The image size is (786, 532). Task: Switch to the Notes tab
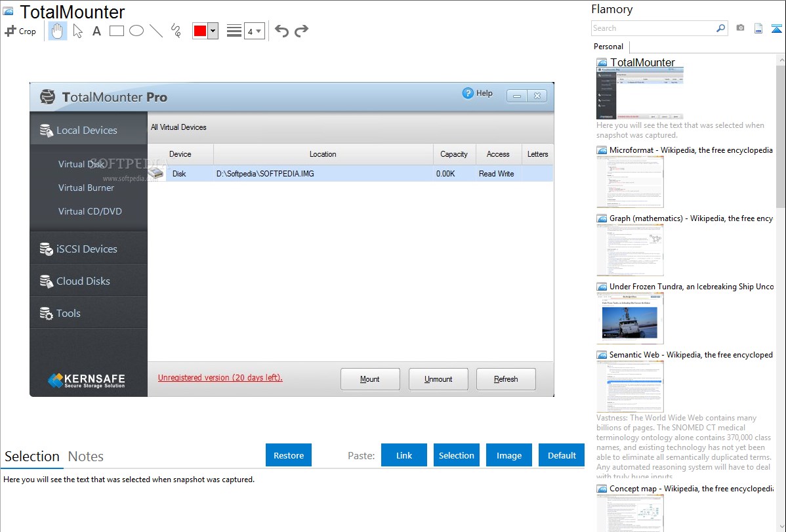tap(86, 457)
